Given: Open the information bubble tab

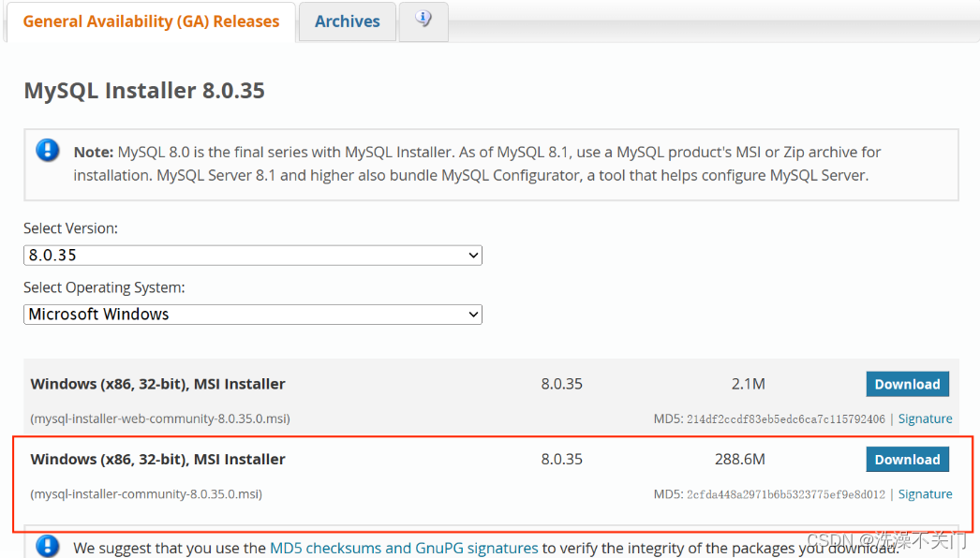Looking at the screenshot, I should pyautogui.click(x=423, y=21).
